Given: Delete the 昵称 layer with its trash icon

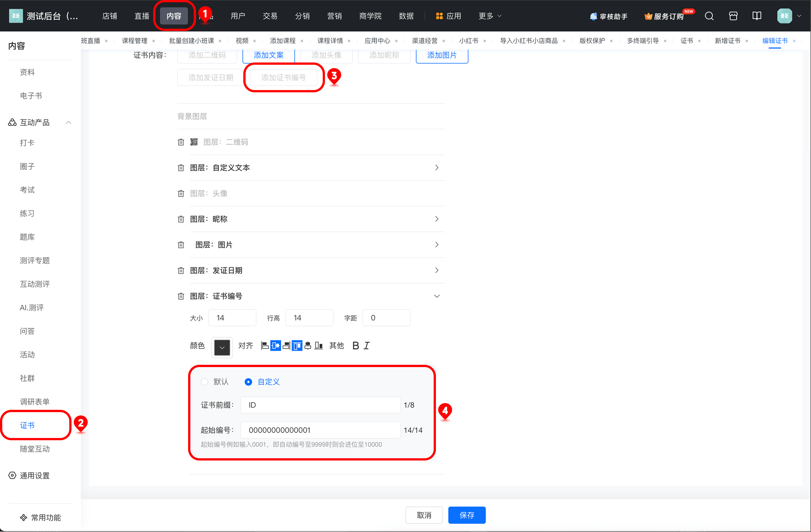Looking at the screenshot, I should pos(181,219).
